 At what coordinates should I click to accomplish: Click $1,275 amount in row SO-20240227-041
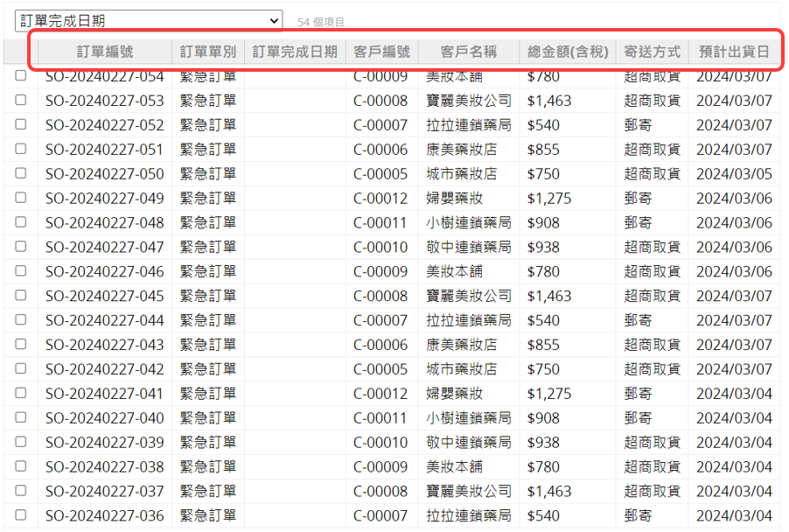[549, 394]
